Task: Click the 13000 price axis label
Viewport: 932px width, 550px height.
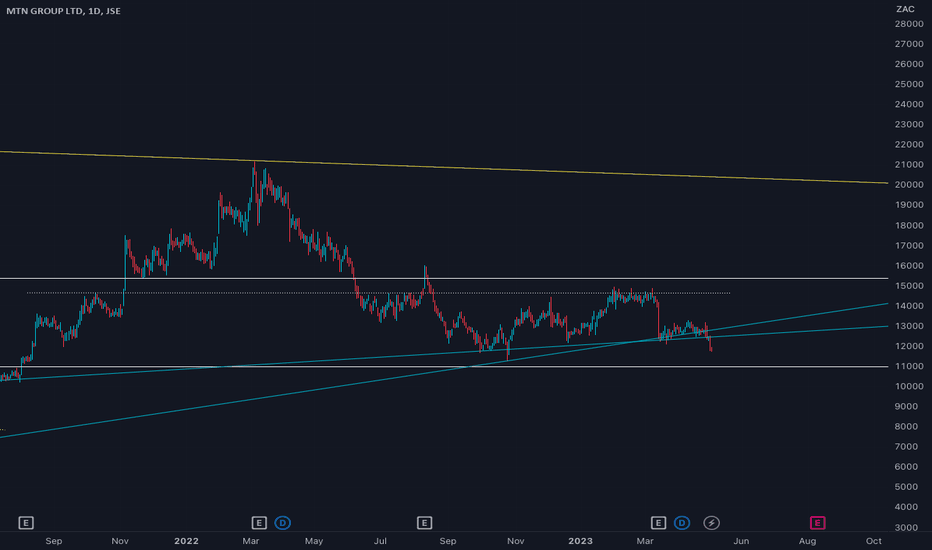Action: (909, 326)
